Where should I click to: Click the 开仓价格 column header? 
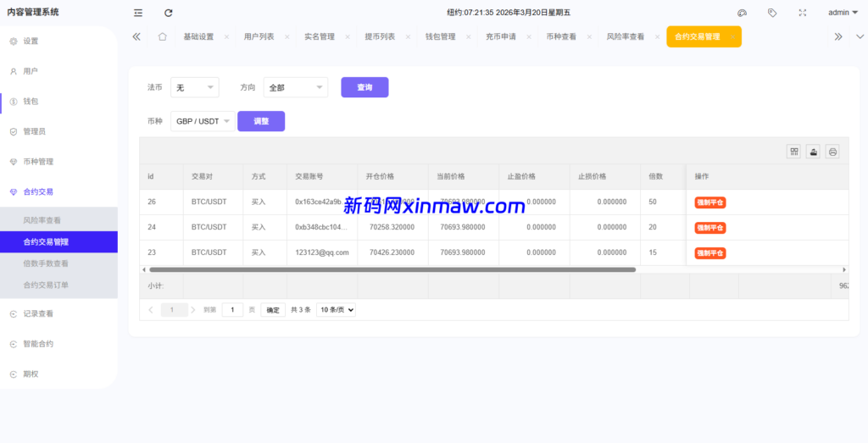[393, 176]
